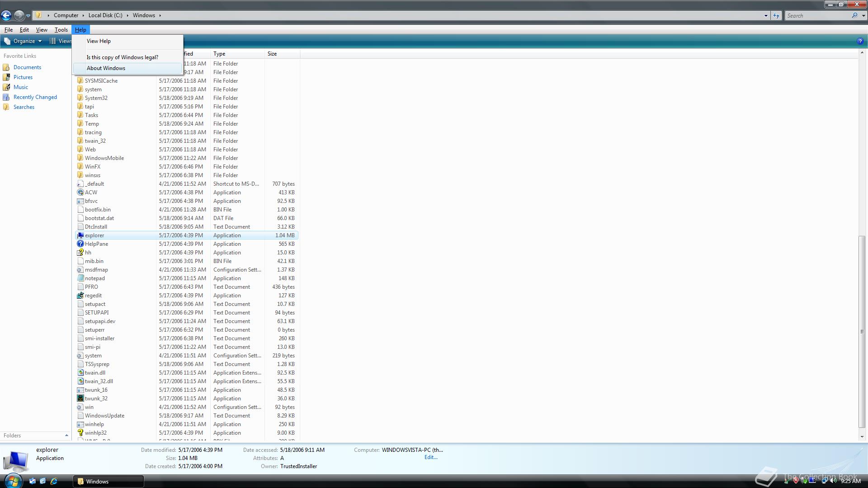Click the Forward navigation arrow
The width and height of the screenshot is (868, 488).
pyautogui.click(x=19, y=15)
